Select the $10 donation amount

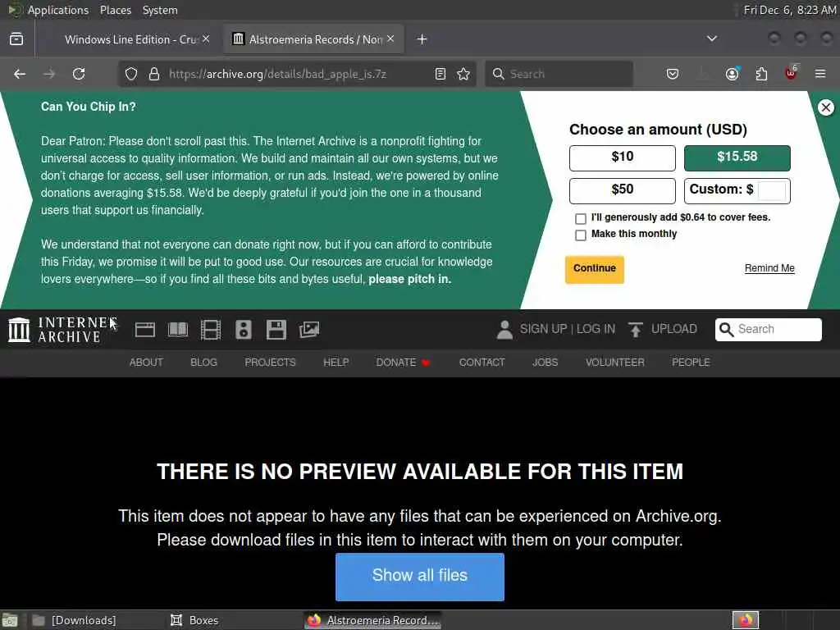(622, 158)
